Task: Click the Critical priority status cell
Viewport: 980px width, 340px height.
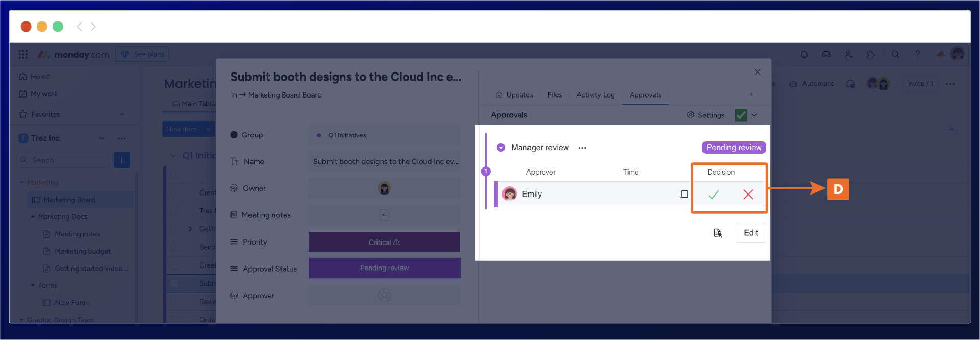Action: click(x=384, y=242)
